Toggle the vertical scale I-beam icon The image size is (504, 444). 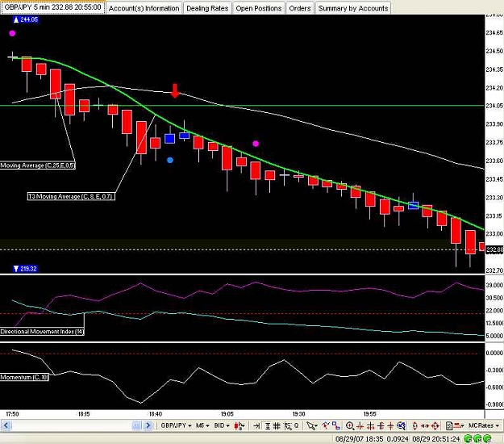(x=268, y=426)
